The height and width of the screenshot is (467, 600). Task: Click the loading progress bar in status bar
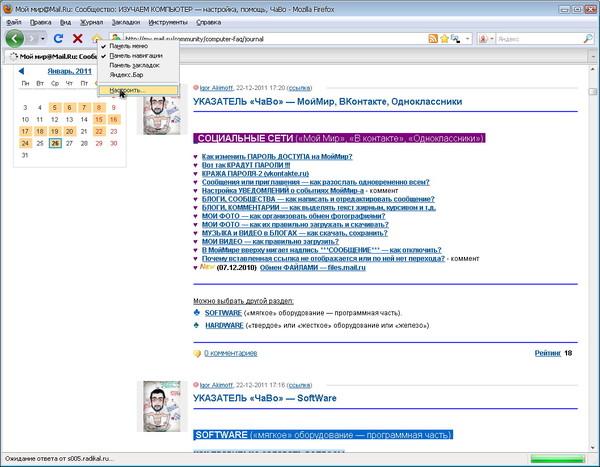coord(557,459)
